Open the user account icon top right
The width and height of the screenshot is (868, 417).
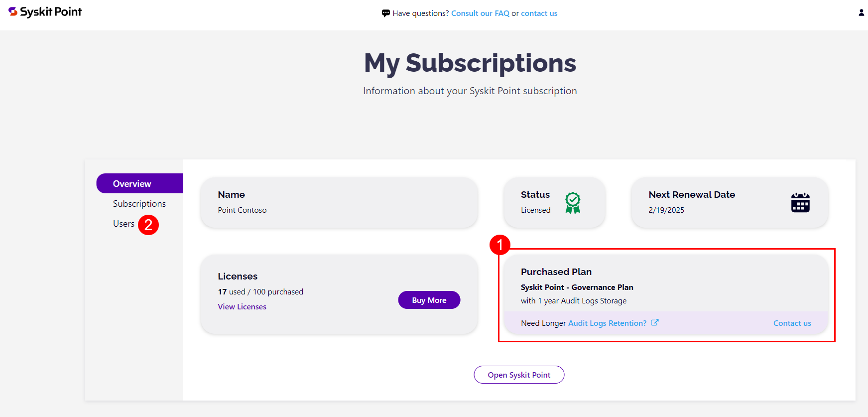point(861,12)
